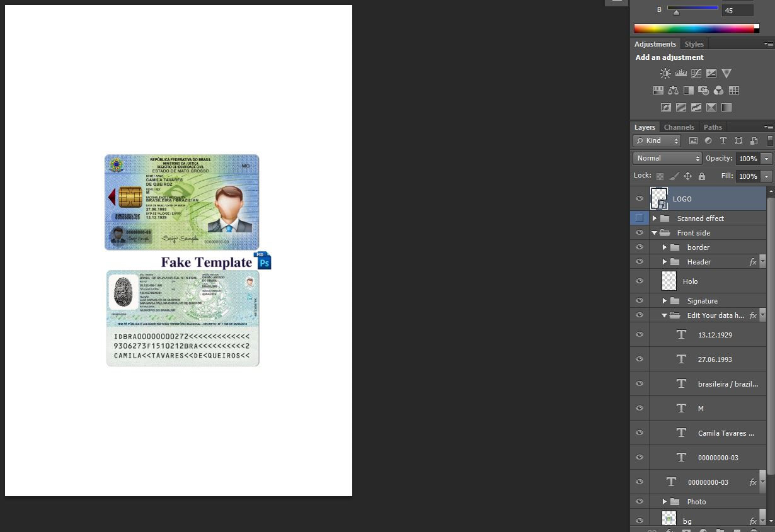Show the Scanned effect group
The height and width of the screenshot is (532, 775).
pyautogui.click(x=640, y=218)
